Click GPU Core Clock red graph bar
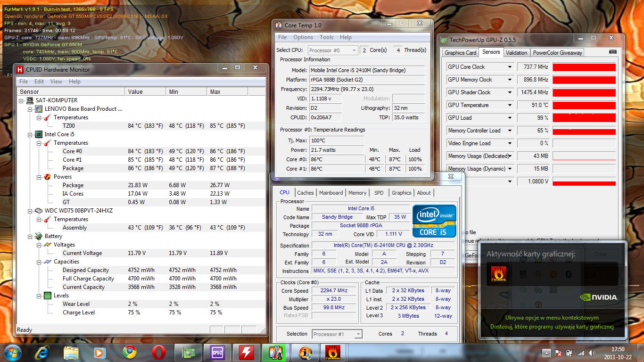The width and height of the screenshot is (644, 362). (584, 67)
